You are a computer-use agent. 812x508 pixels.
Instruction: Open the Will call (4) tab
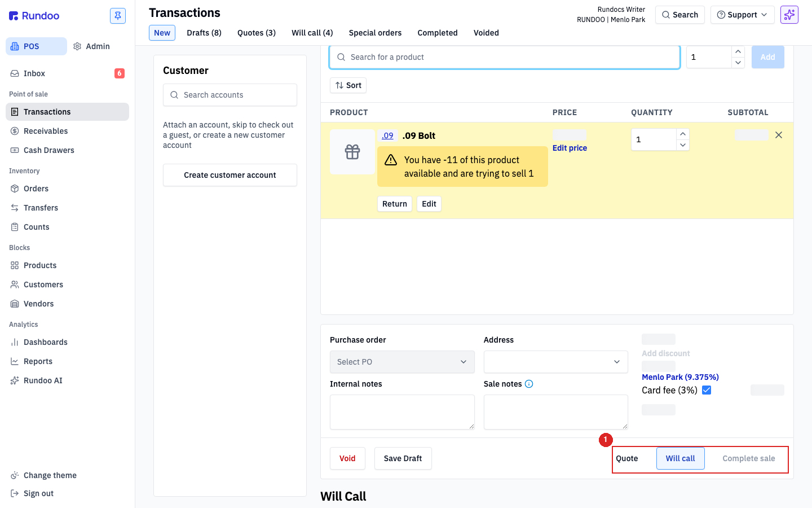tap(312, 33)
